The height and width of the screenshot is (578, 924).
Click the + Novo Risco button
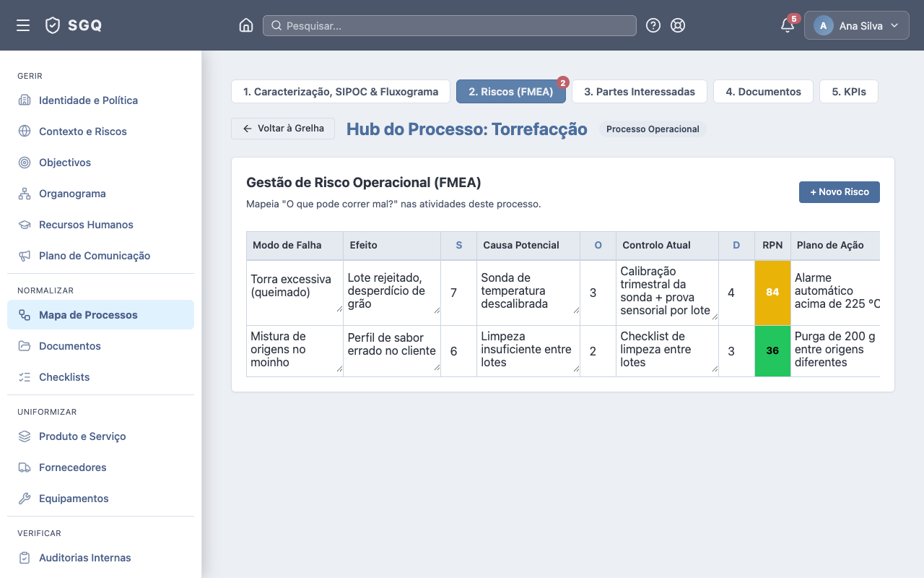coord(840,192)
